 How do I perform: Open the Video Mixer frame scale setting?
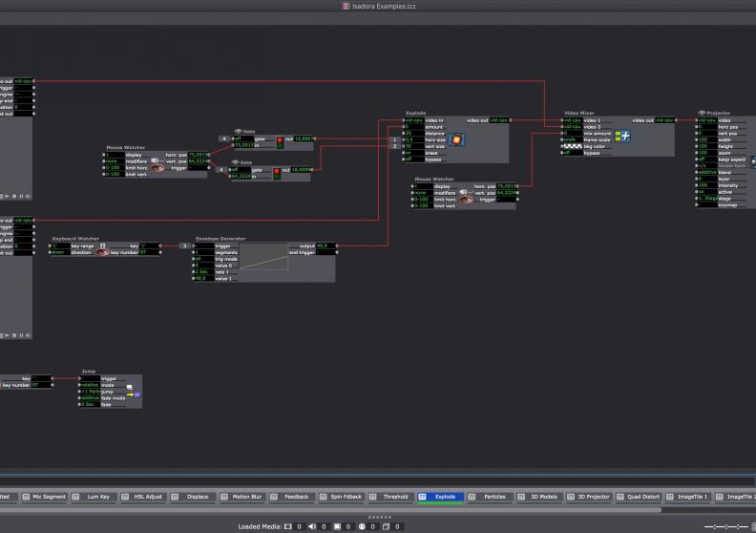573,139
